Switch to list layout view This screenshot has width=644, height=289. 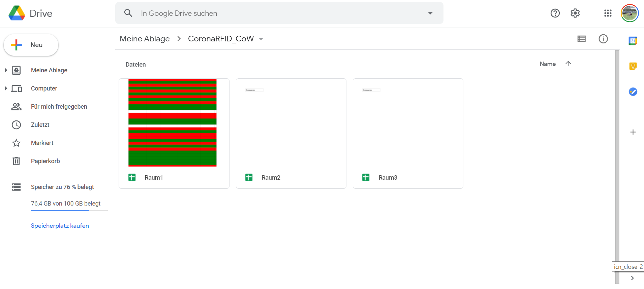581,39
